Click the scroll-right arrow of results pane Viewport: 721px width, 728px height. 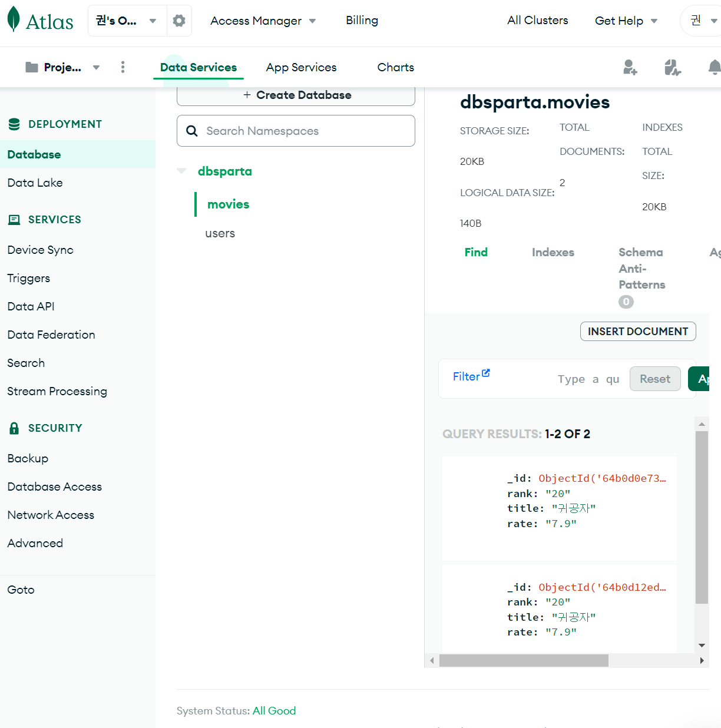click(702, 660)
